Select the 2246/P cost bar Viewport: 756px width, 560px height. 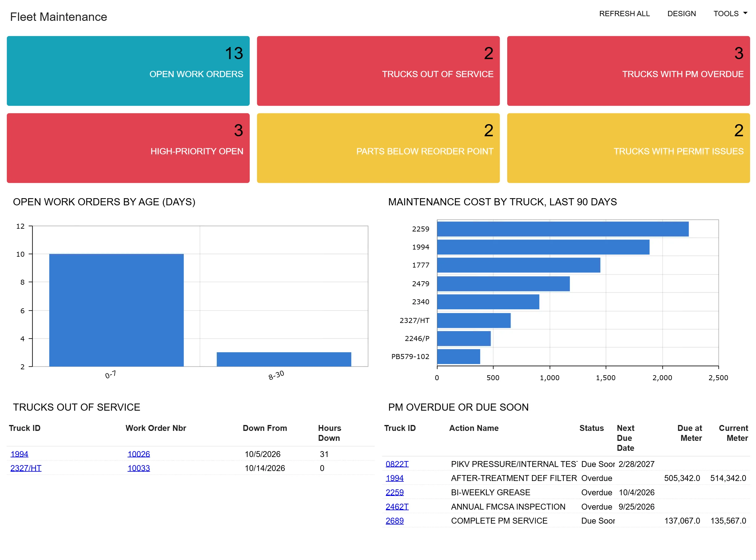click(x=464, y=338)
